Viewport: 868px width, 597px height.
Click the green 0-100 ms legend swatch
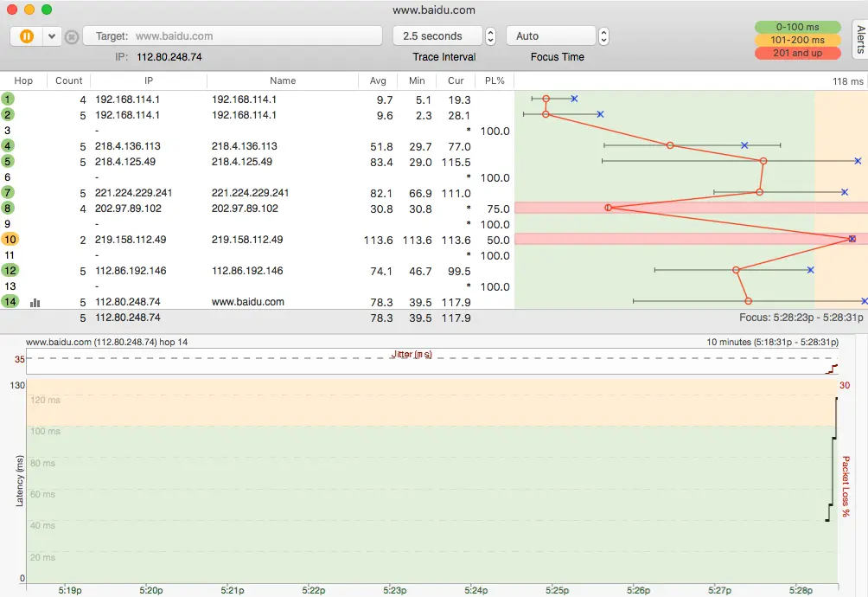tap(797, 27)
